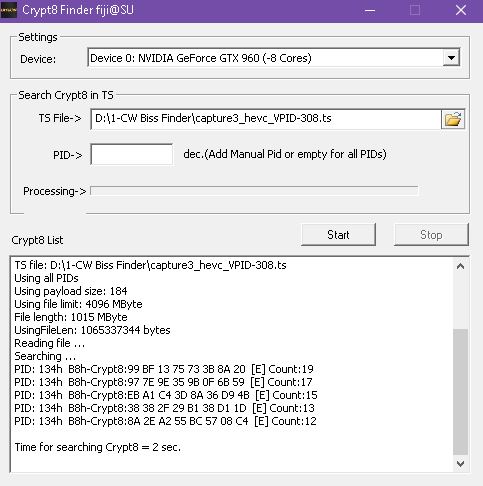This screenshot has height=486, width=483.
Task: Click the 'PID->' label
Action: pyautogui.click(x=68, y=155)
